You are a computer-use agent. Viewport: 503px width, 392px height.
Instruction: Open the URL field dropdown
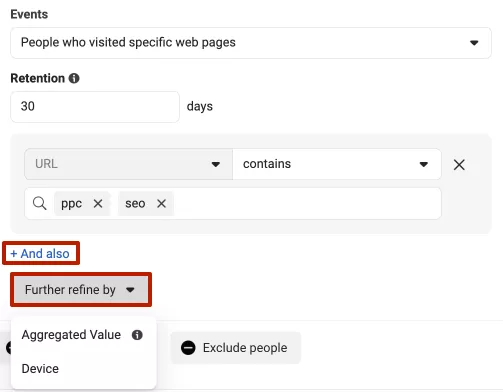[x=129, y=164]
